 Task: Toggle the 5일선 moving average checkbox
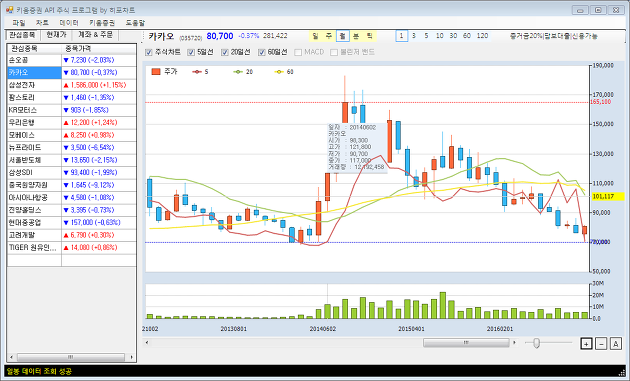[191, 52]
